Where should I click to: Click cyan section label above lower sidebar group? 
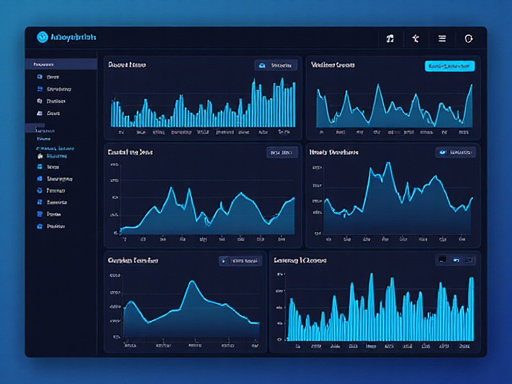(x=55, y=148)
